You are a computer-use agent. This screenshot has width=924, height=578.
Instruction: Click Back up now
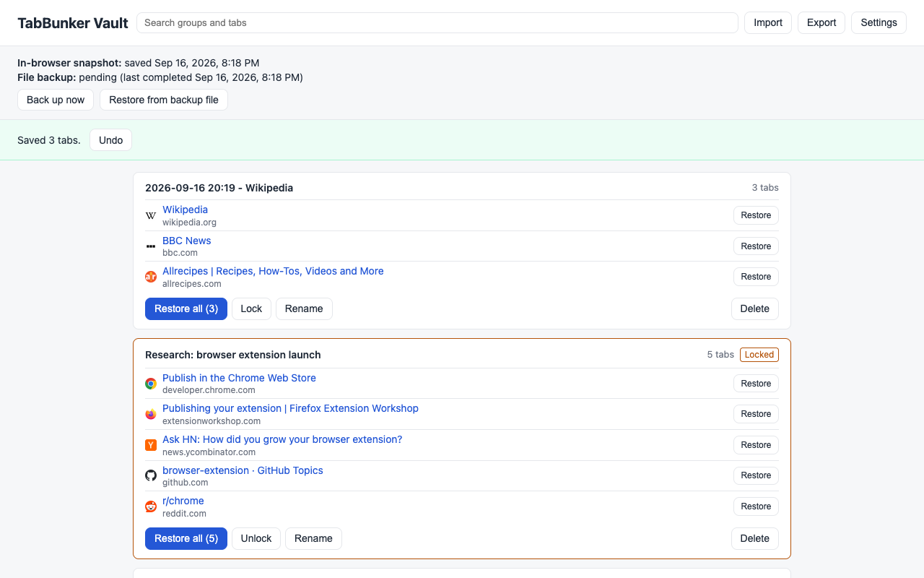(56, 100)
